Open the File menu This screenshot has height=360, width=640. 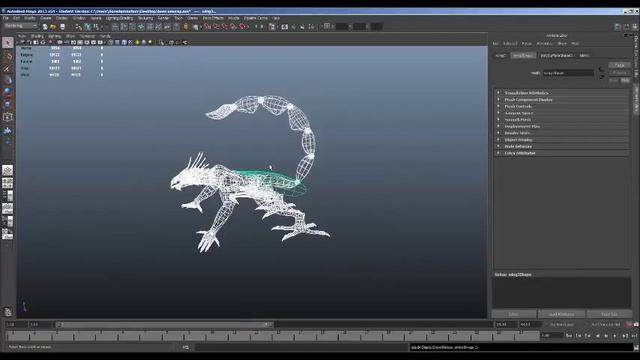pyautogui.click(x=6, y=18)
